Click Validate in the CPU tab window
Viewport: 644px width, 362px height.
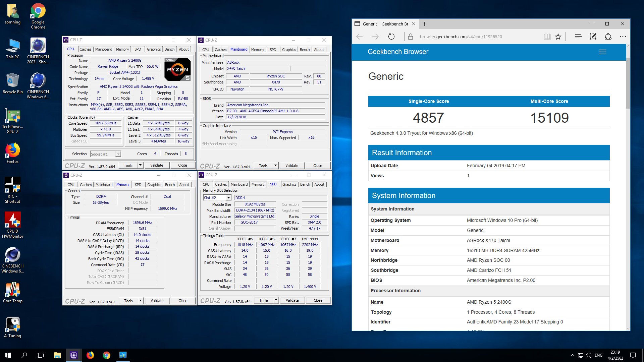tap(157, 165)
